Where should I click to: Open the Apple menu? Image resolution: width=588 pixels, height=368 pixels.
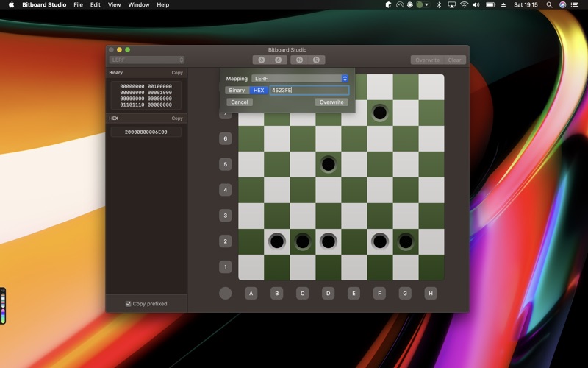tap(11, 5)
